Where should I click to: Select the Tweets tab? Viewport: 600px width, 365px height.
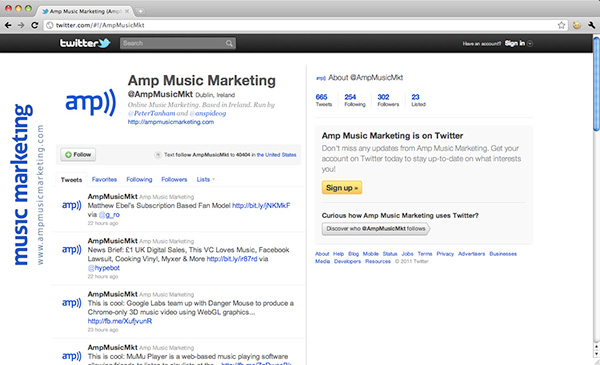72,180
